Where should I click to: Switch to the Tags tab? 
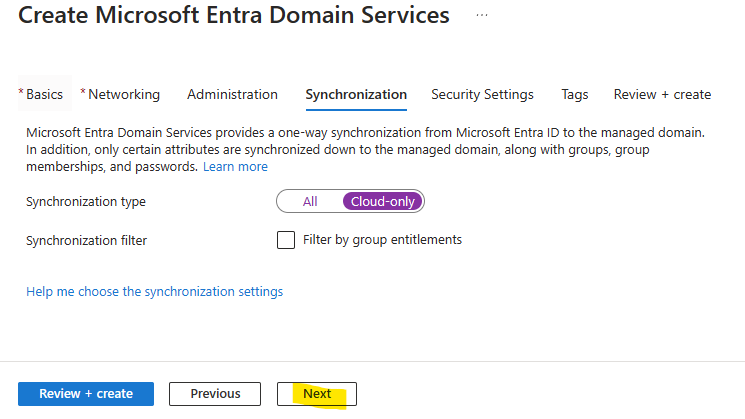coord(574,94)
